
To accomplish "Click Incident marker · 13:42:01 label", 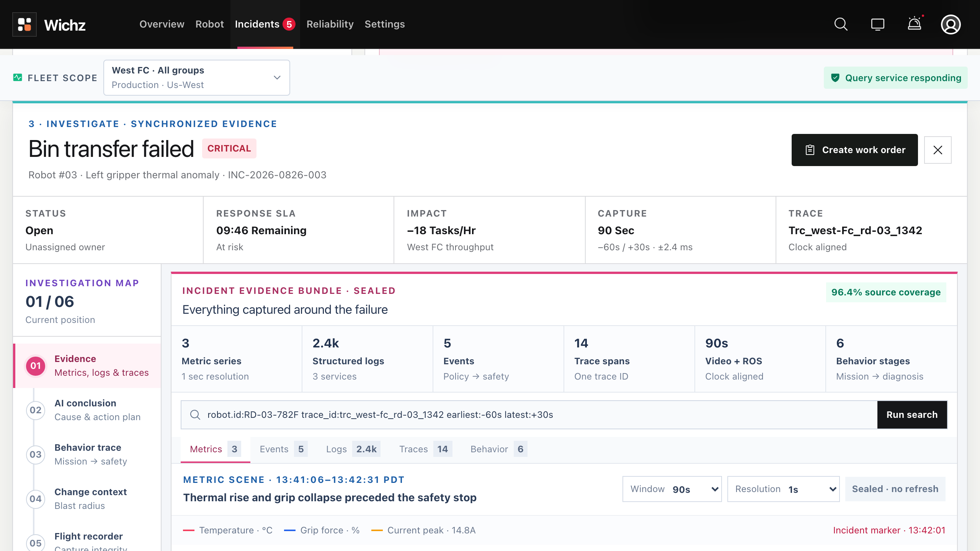I will click(x=889, y=530).
